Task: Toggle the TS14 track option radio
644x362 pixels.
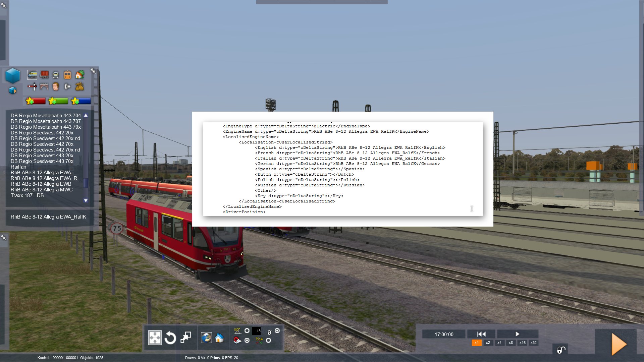Action: pyautogui.click(x=268, y=340)
